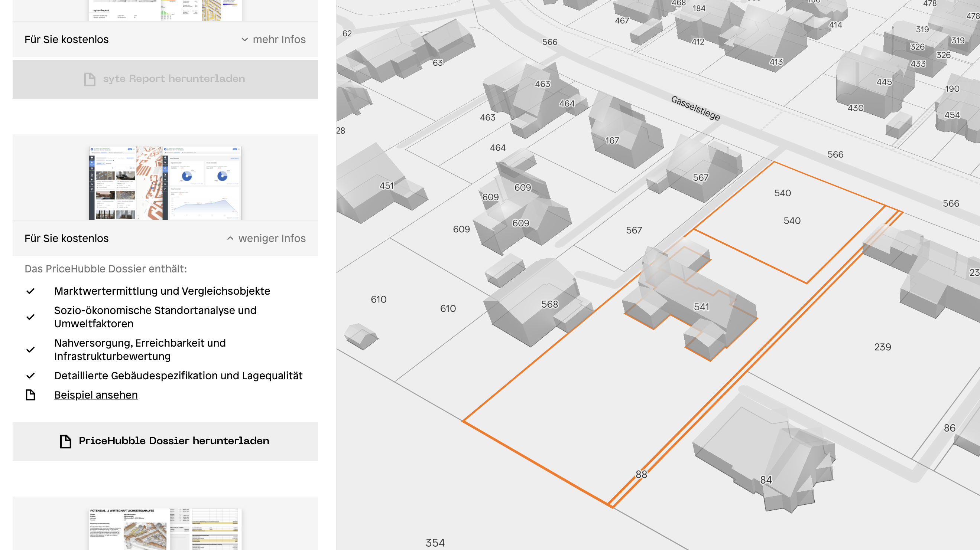The width and height of the screenshot is (980, 550).
Task: Open the PriceHubble dashboard preview thumbnail
Action: [x=165, y=183]
